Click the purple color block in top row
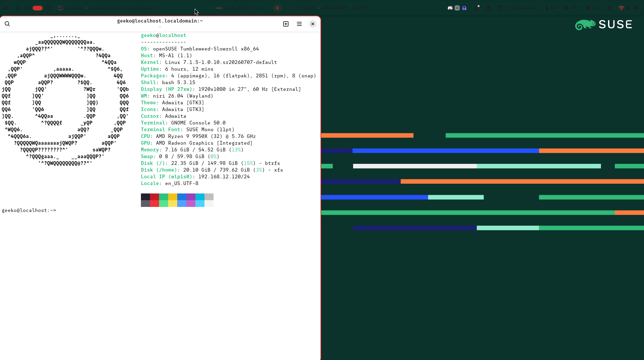 coord(191,197)
